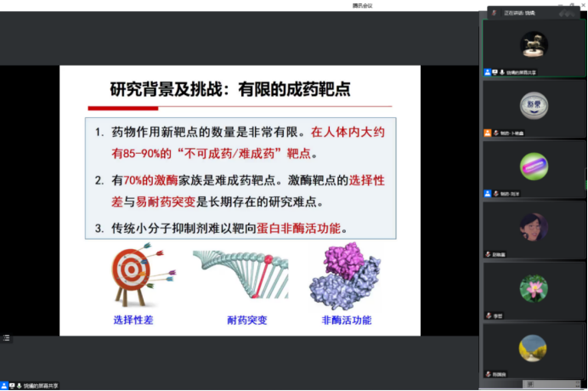Screen dimensions: 588x391
Task: Click the blue user icon on first participant tile
Action: tap(487, 72)
